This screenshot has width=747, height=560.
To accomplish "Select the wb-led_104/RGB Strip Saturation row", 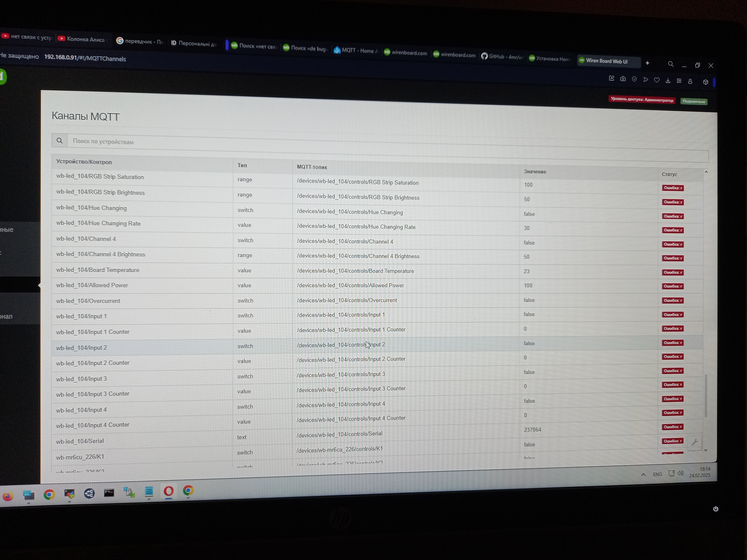I will [x=377, y=182].
